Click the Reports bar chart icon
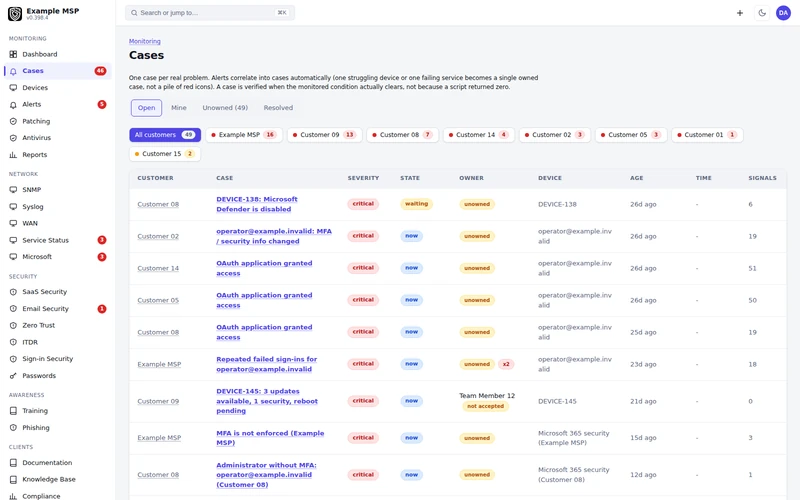This screenshot has width=800, height=500. [x=13, y=155]
